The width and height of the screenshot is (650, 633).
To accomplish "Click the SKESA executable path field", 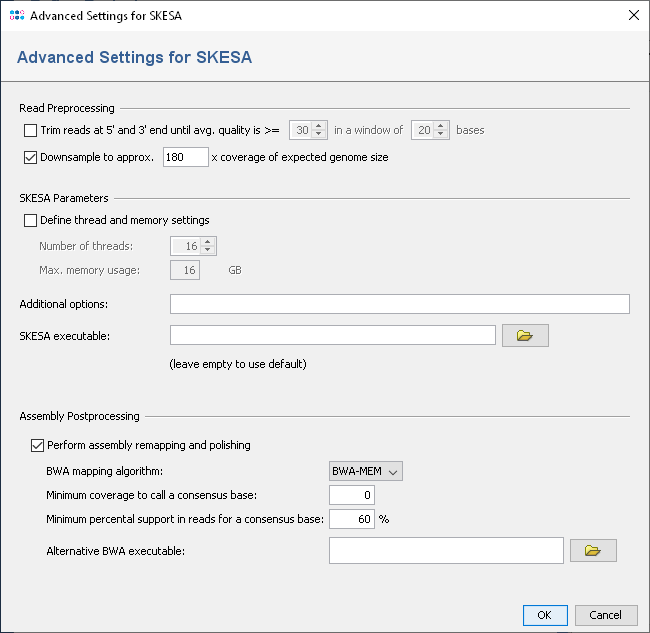I will [x=332, y=336].
